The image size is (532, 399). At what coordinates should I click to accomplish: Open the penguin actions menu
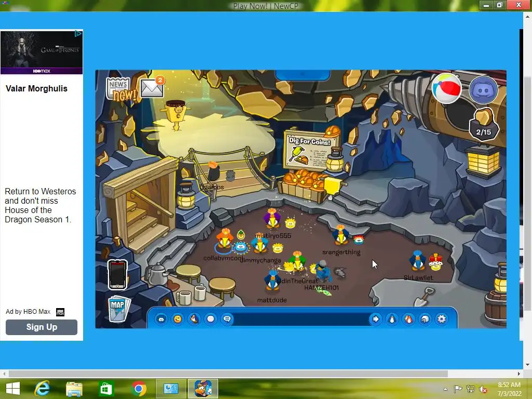[194, 319]
